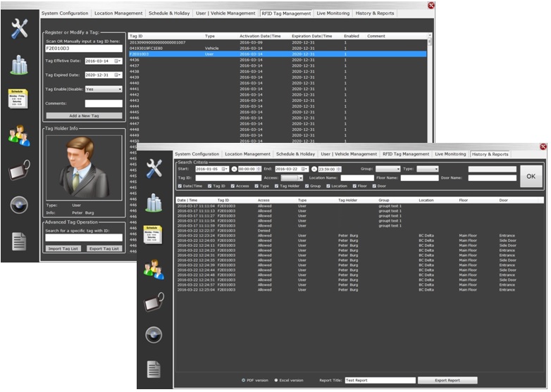The height and width of the screenshot is (392, 551).
Task: Click the document reports icon in the back window sidebar
Action: pos(19,241)
